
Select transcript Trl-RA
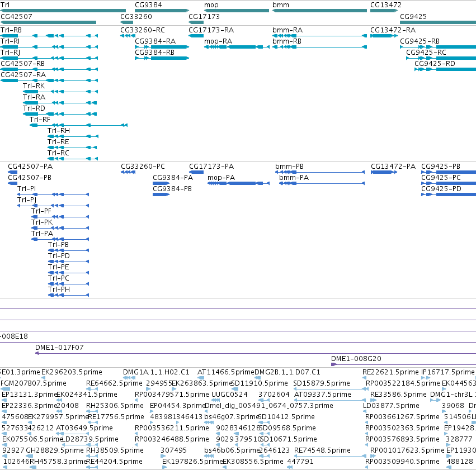60,103
